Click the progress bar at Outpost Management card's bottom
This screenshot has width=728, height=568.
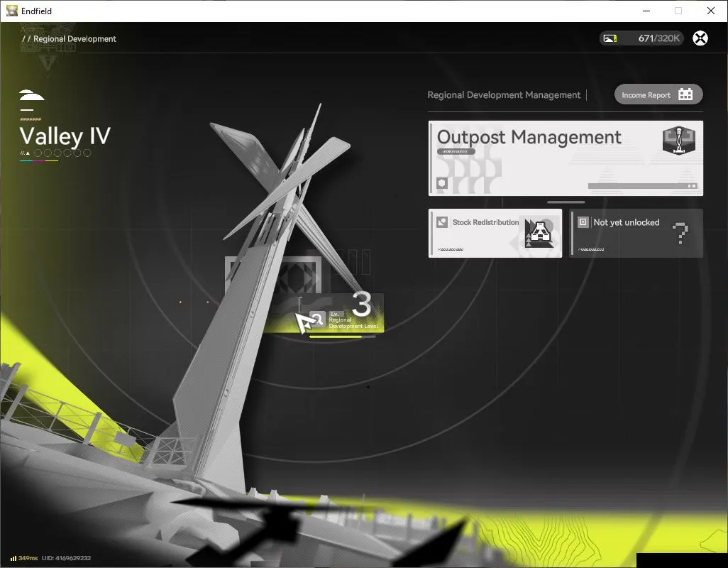[x=643, y=186]
